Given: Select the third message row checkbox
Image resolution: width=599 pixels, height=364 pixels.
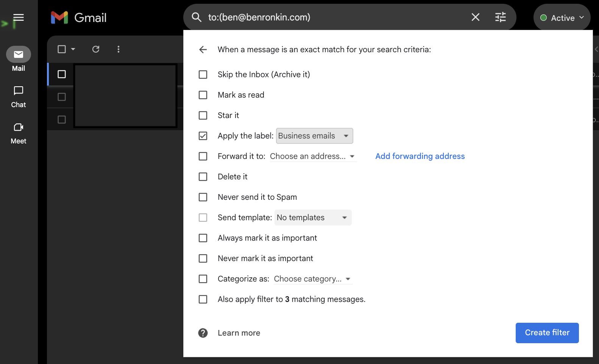Looking at the screenshot, I should point(62,120).
